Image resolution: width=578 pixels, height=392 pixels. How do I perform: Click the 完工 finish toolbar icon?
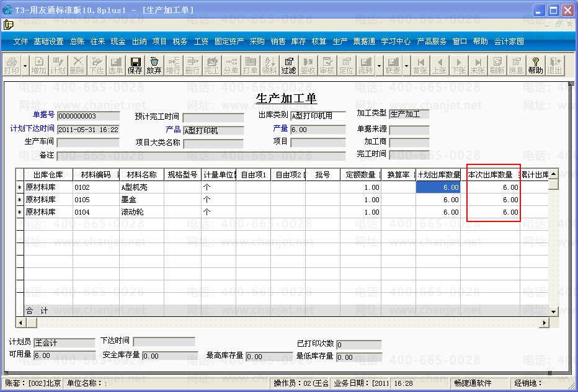click(x=211, y=65)
